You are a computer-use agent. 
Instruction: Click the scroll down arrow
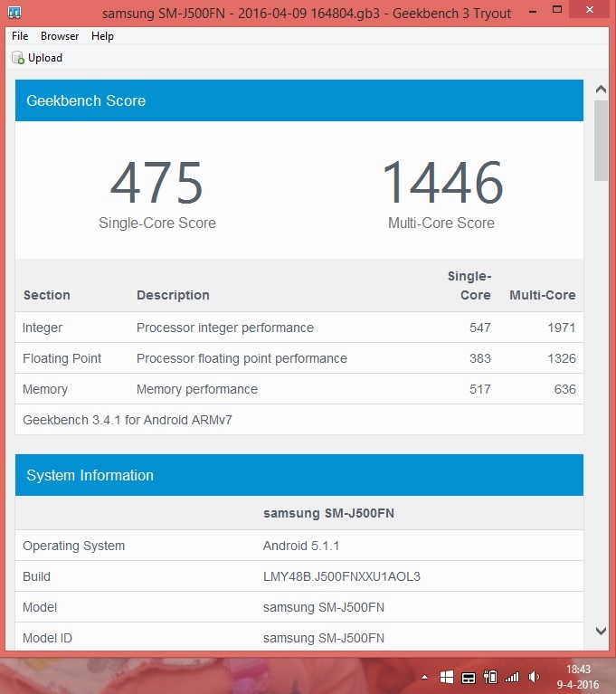601,631
